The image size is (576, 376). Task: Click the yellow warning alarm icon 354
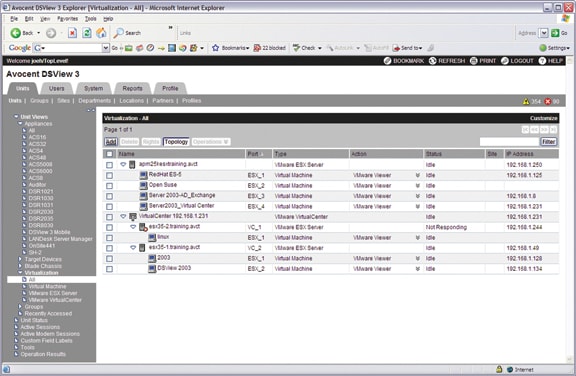tap(526, 101)
